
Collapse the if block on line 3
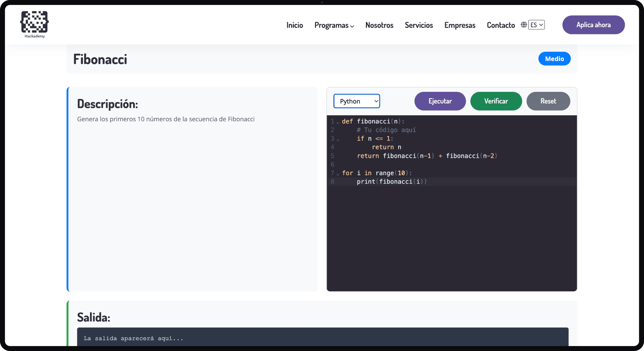(338, 140)
